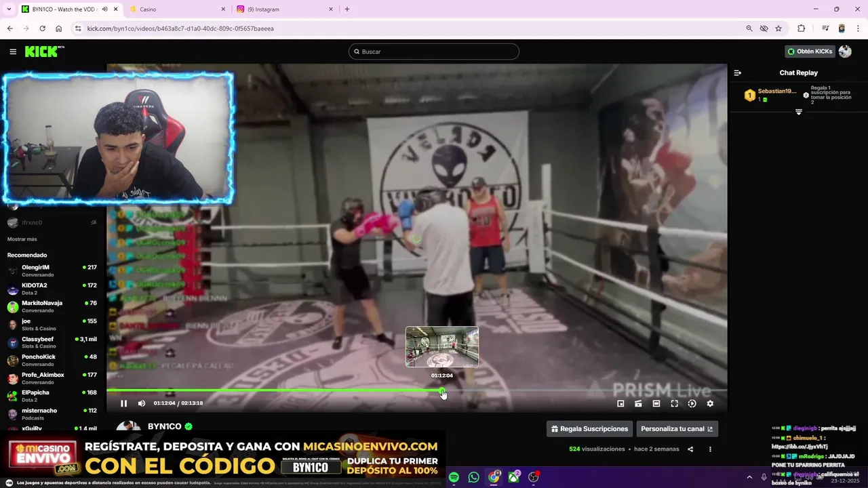The height and width of the screenshot is (488, 868).
Task: Click the Buscar search field
Action: coord(434,52)
